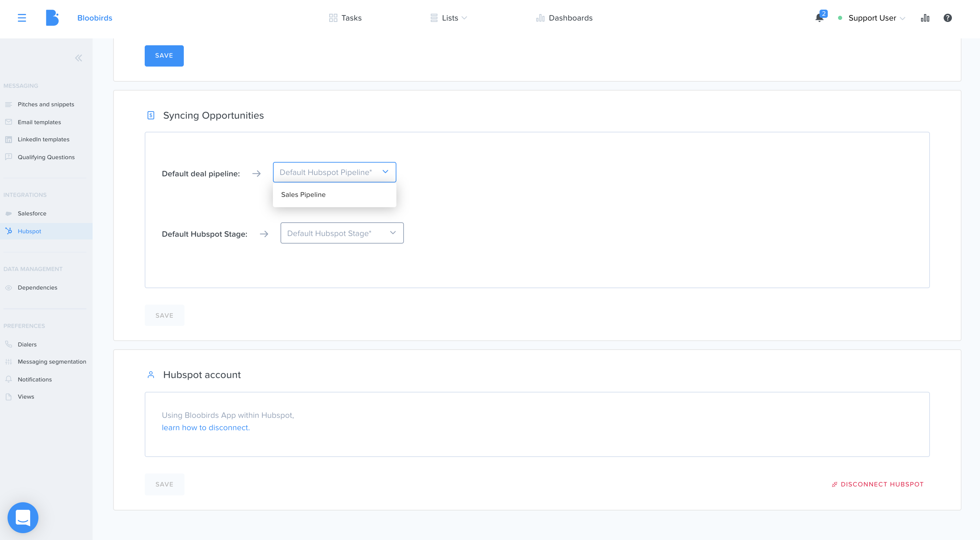Click DISCONNECT HUBSPOT
Screen dimensions: 980x540
coord(878,484)
